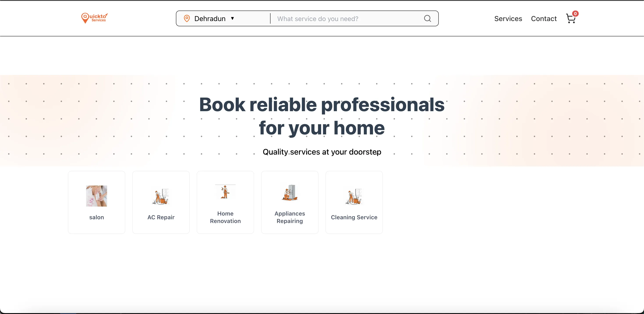The width and height of the screenshot is (644, 314).
Task: Select the salon service card
Action: click(97, 202)
